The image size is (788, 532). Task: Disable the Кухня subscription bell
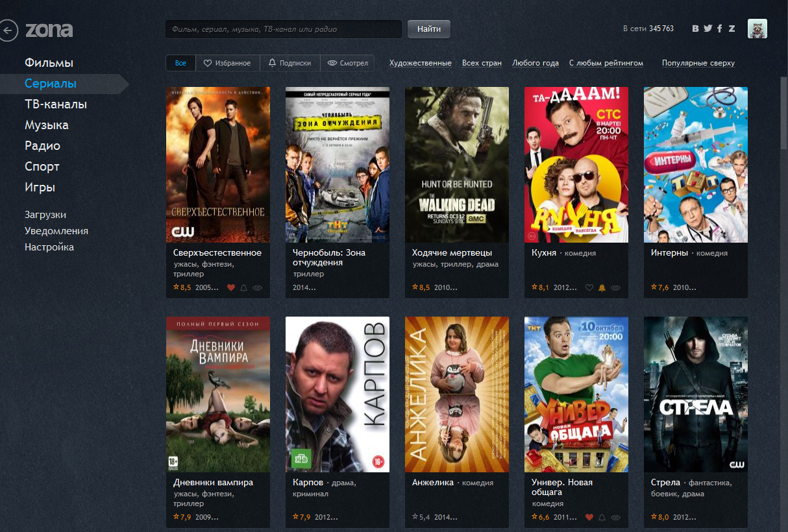(602, 287)
